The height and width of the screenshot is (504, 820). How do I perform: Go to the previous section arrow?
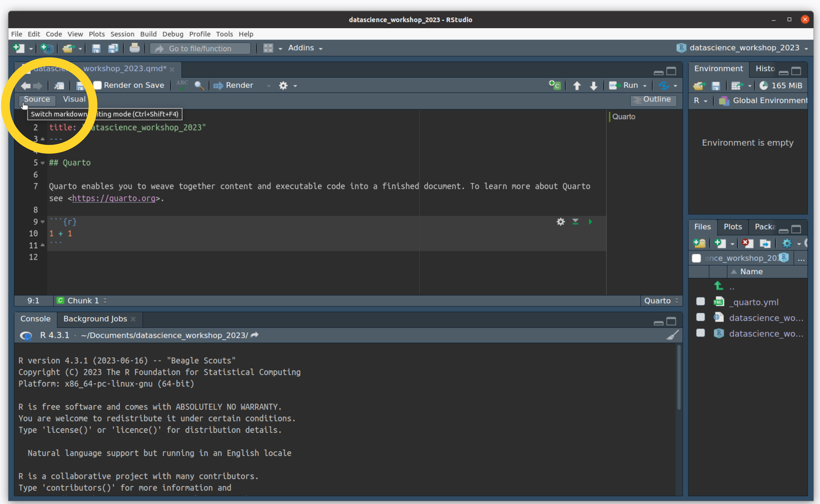click(x=577, y=86)
